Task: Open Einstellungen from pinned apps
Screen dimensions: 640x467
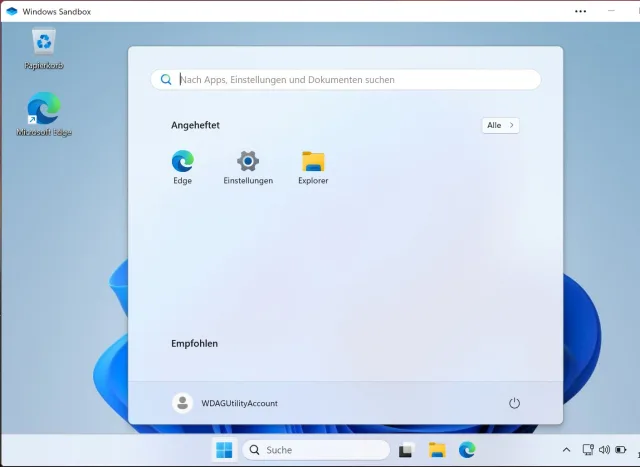Action: click(x=248, y=167)
